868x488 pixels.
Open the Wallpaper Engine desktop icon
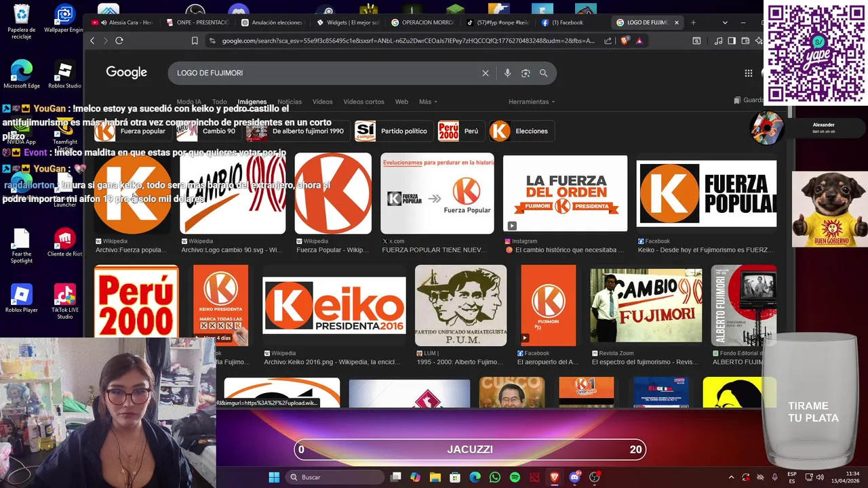tap(64, 19)
